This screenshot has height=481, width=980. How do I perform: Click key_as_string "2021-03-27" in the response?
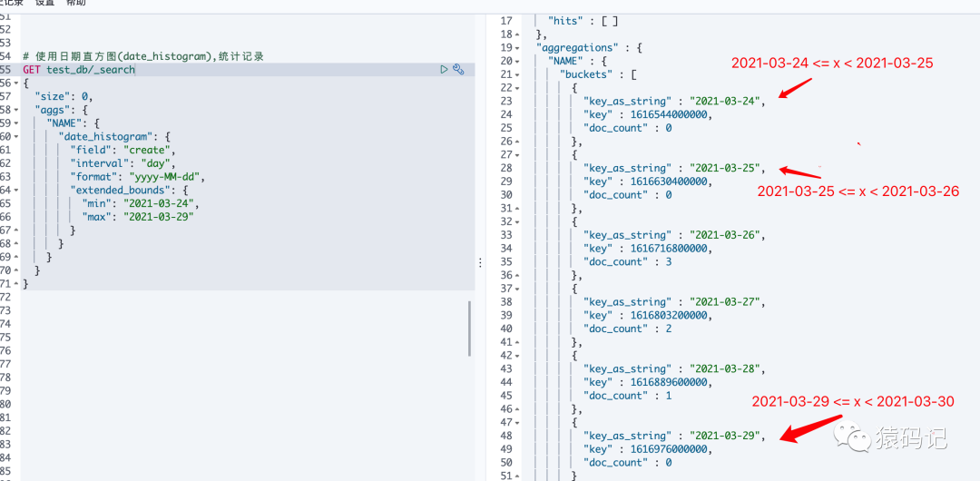[674, 302]
